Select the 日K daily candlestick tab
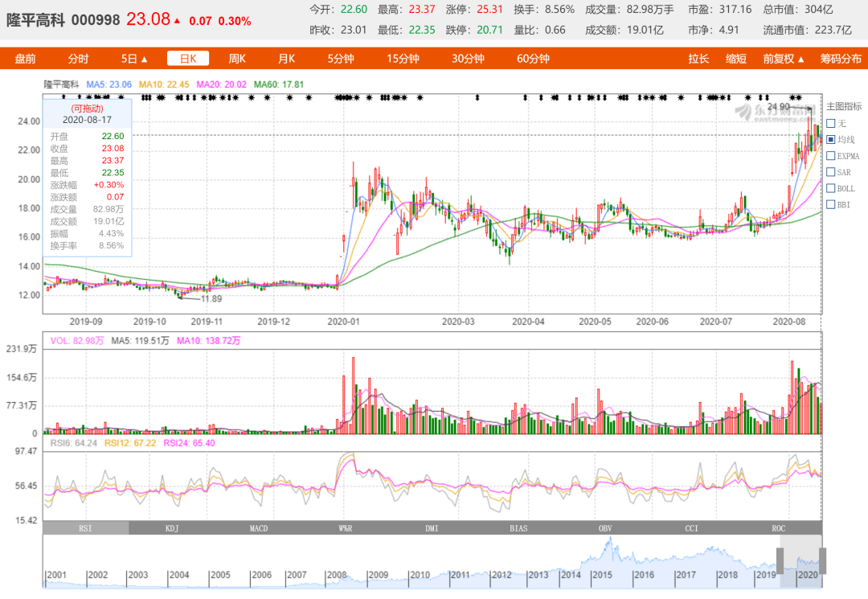Screen dimensions: 868x599 [188, 59]
